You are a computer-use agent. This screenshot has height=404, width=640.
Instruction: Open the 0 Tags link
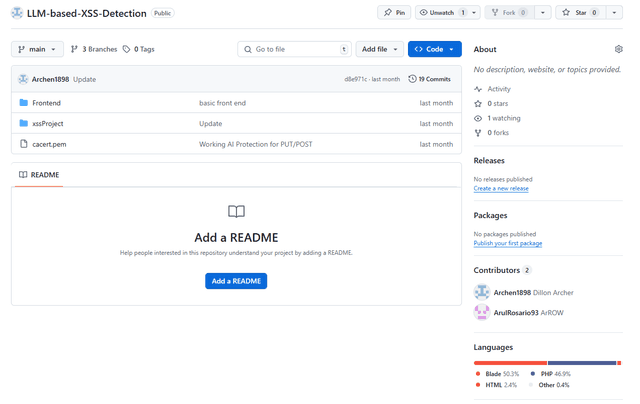(x=139, y=49)
